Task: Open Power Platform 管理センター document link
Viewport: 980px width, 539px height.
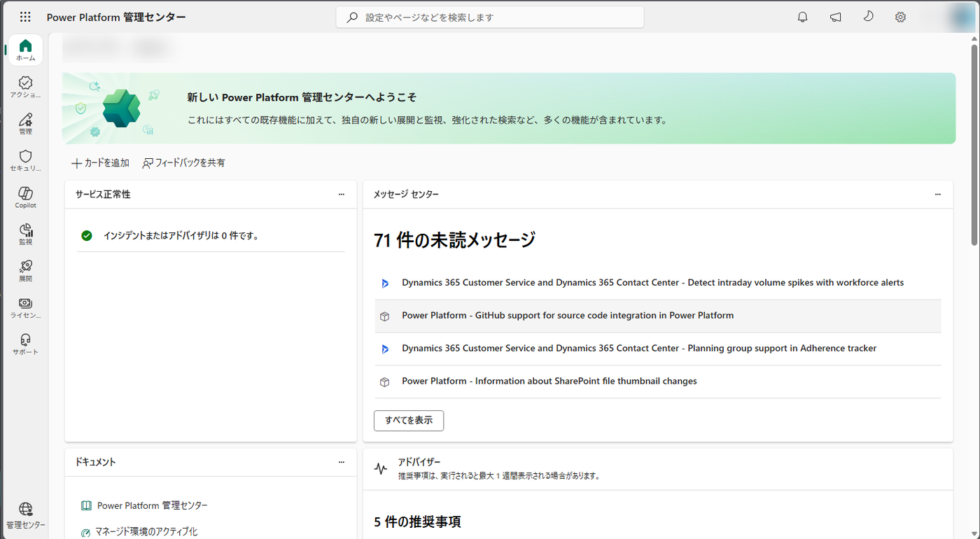Action: tap(153, 505)
